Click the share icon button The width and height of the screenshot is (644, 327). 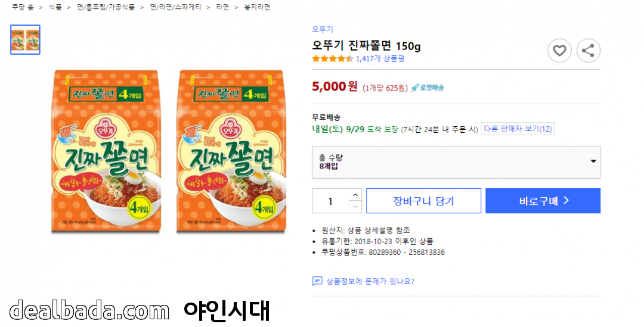click(x=589, y=51)
